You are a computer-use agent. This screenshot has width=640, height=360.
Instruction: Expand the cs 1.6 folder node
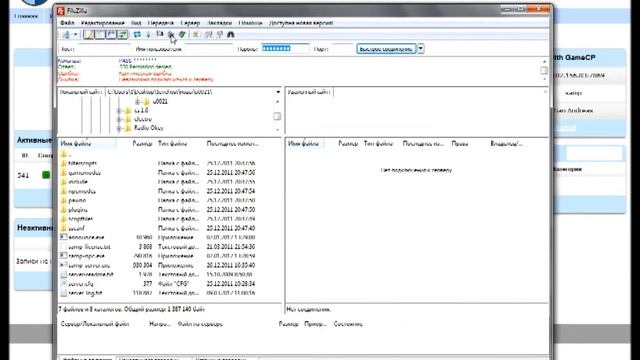tap(119, 111)
